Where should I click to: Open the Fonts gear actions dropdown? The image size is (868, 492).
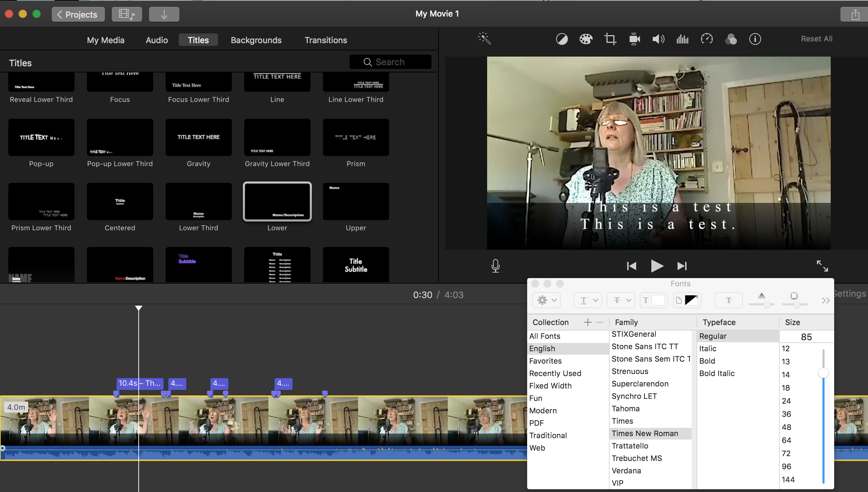tap(546, 300)
